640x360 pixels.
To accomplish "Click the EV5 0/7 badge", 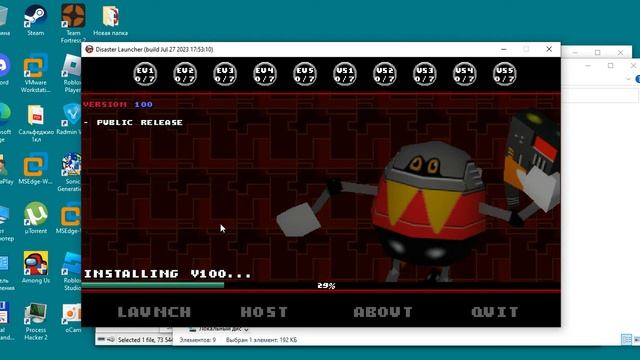I will click(x=305, y=74).
